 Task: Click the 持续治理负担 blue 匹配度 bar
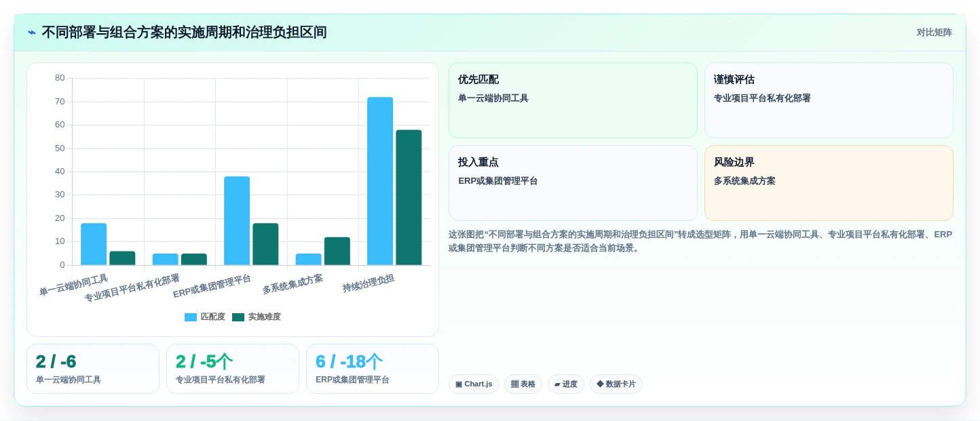click(380, 181)
